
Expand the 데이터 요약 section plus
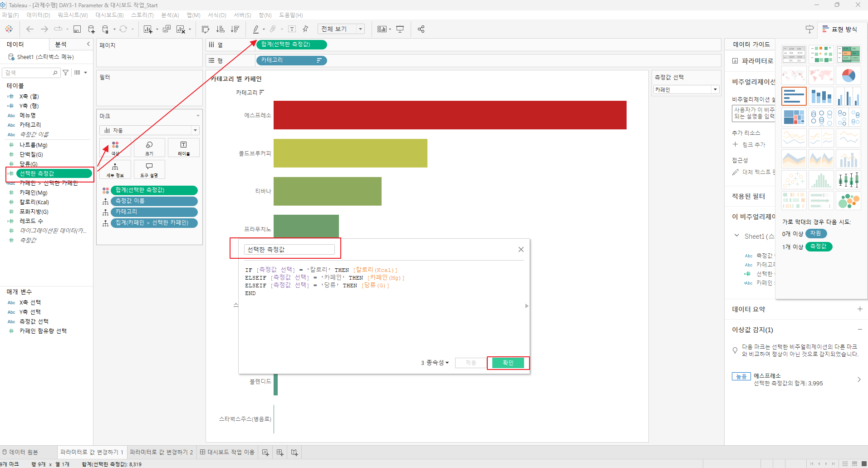860,309
